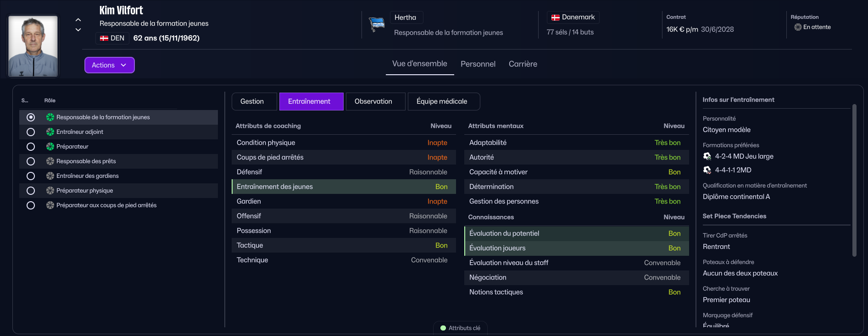Click the formation icon beside 4-2-4 MD Jeu large
This screenshot has height=336, width=868.
[x=707, y=156]
